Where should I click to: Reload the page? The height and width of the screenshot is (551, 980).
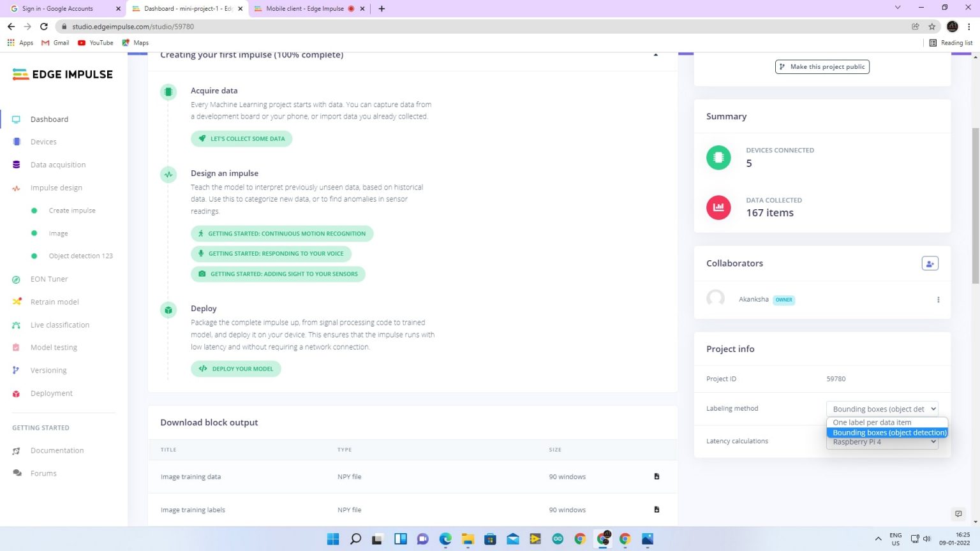[44, 27]
